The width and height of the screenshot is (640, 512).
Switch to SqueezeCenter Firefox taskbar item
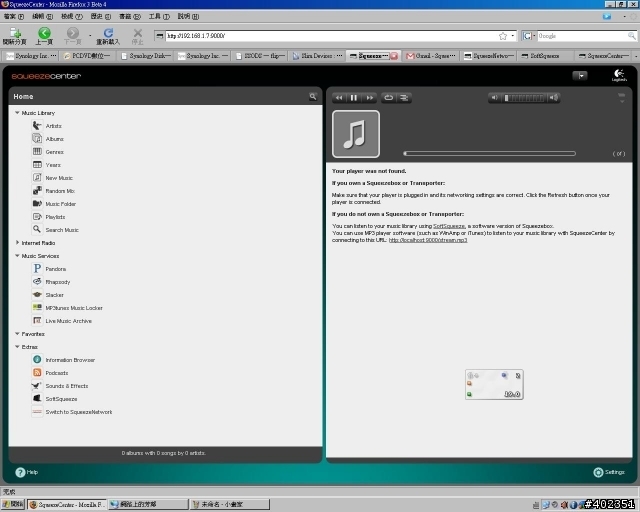(67, 505)
